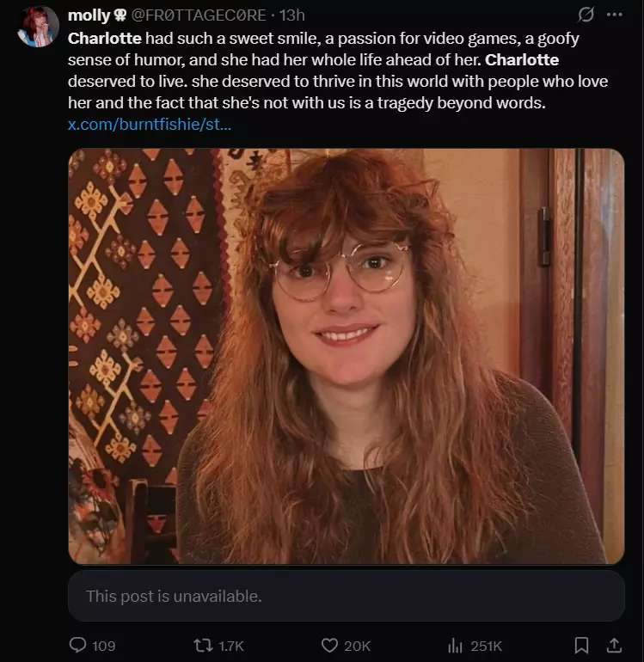644x662 pixels.
Task: Open the view analytics bar-chart icon
Action: click(456, 645)
